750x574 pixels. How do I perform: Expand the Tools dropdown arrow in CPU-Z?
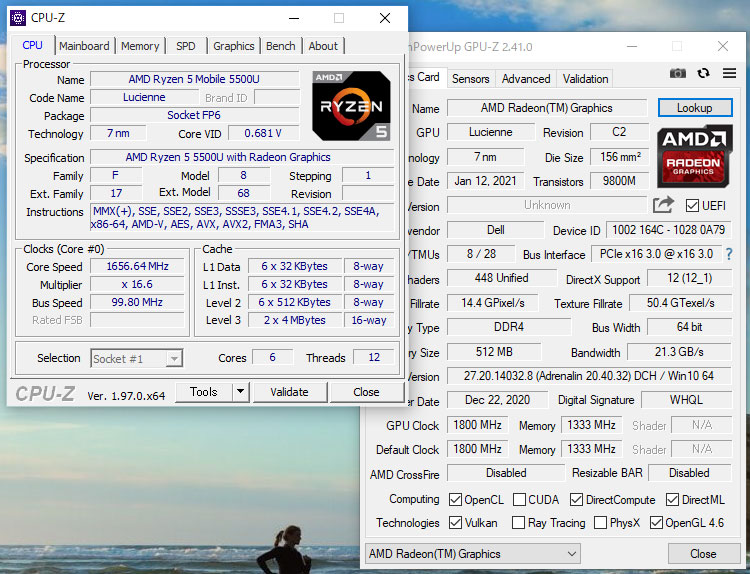pyautogui.click(x=241, y=392)
